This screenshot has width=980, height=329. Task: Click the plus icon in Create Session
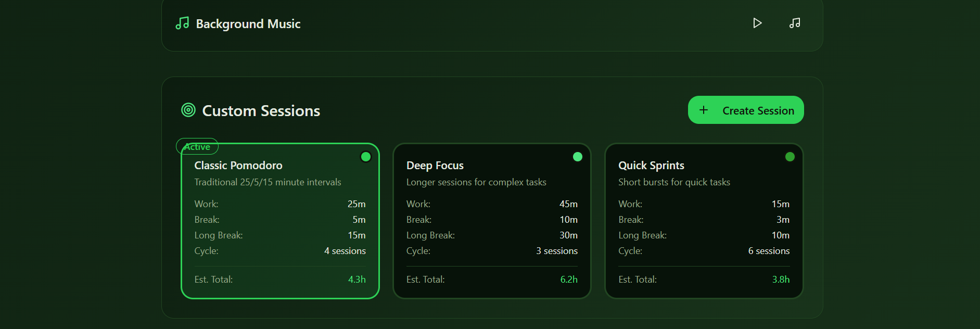(x=704, y=110)
